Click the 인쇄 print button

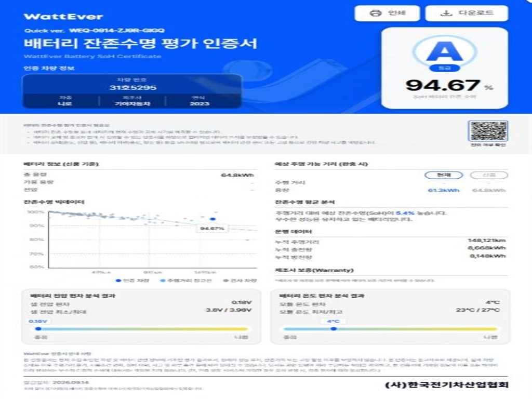(387, 13)
